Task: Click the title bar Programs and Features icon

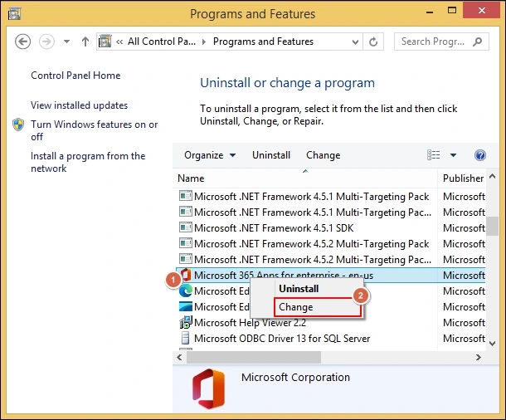Action: pyautogui.click(x=15, y=14)
